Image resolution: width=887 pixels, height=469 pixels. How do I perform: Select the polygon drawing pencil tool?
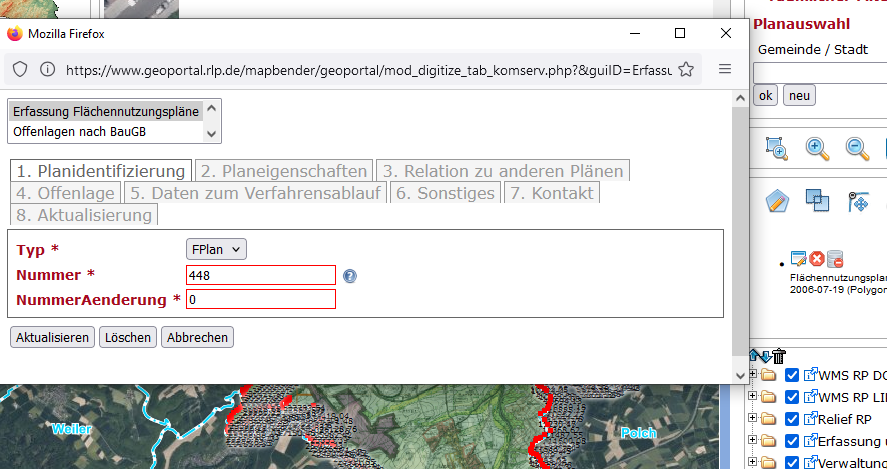[777, 201]
